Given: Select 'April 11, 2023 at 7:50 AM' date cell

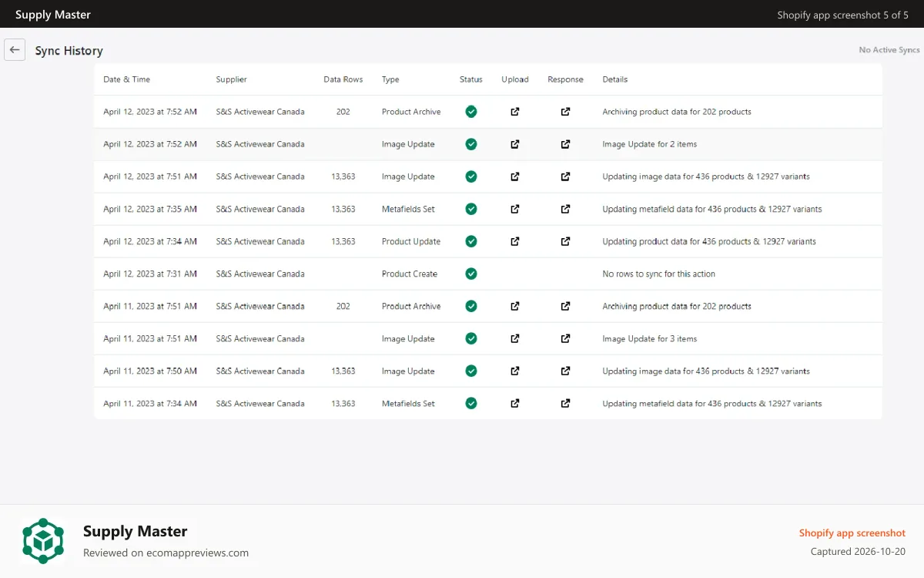Looking at the screenshot, I should coord(150,371).
